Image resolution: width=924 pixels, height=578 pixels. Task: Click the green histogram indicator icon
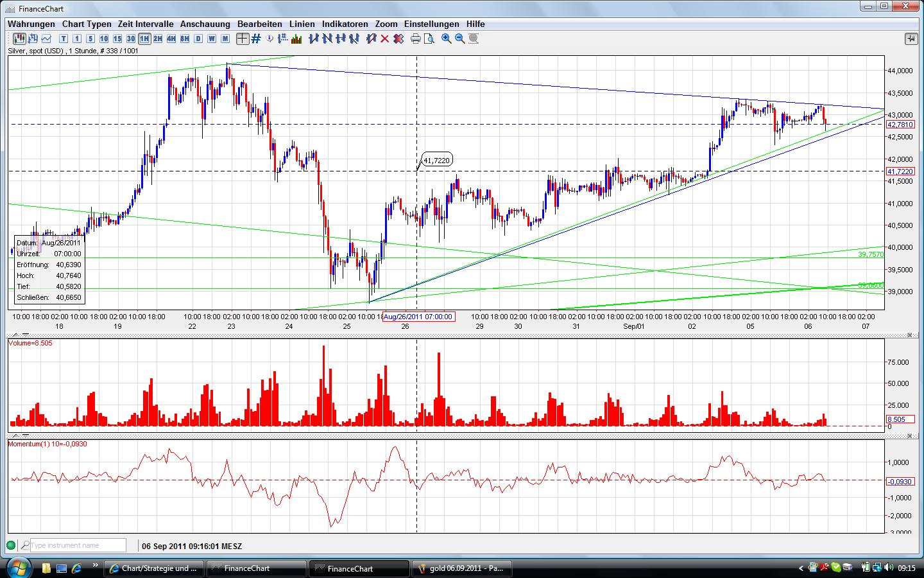coord(296,39)
